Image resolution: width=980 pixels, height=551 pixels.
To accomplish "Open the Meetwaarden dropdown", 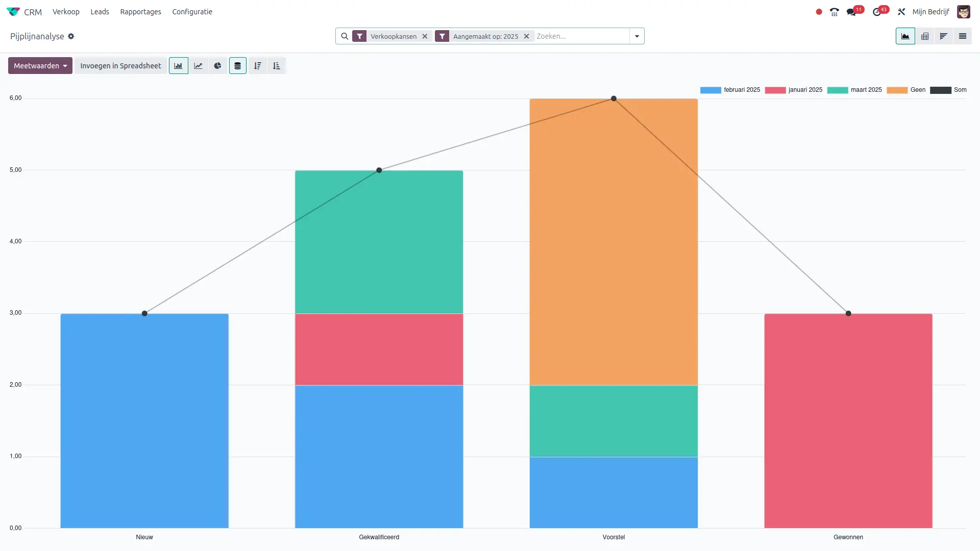I will (x=40, y=66).
